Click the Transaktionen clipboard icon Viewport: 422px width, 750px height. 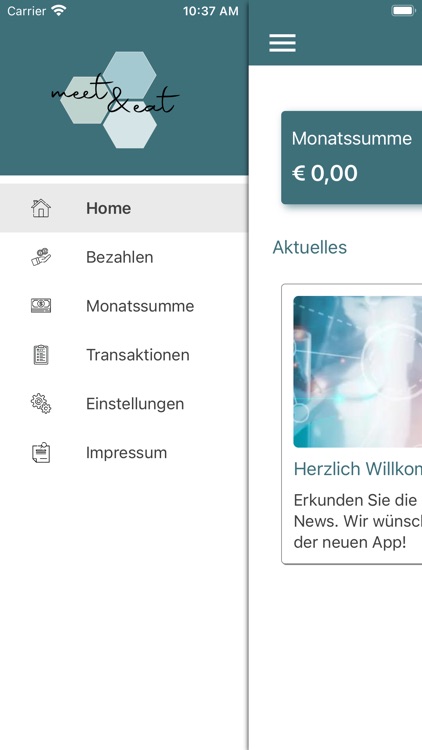pos(41,354)
